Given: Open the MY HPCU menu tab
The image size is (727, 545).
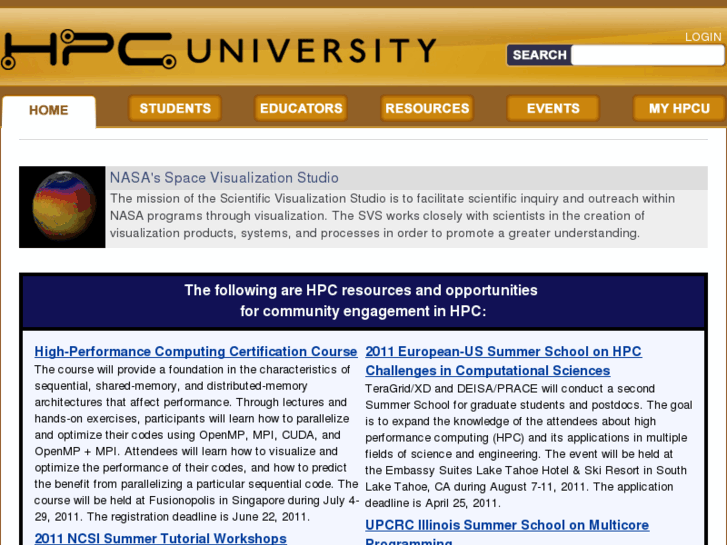Looking at the screenshot, I should (679, 109).
